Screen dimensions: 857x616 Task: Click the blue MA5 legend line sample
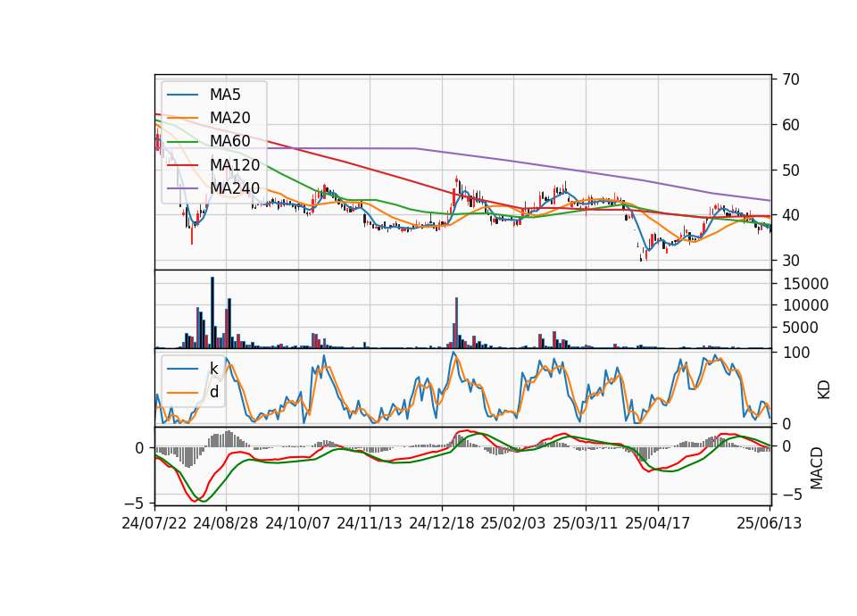tap(182, 96)
